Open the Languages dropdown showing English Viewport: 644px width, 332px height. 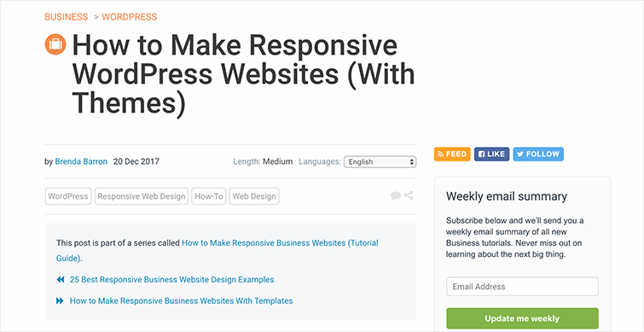[x=380, y=162]
